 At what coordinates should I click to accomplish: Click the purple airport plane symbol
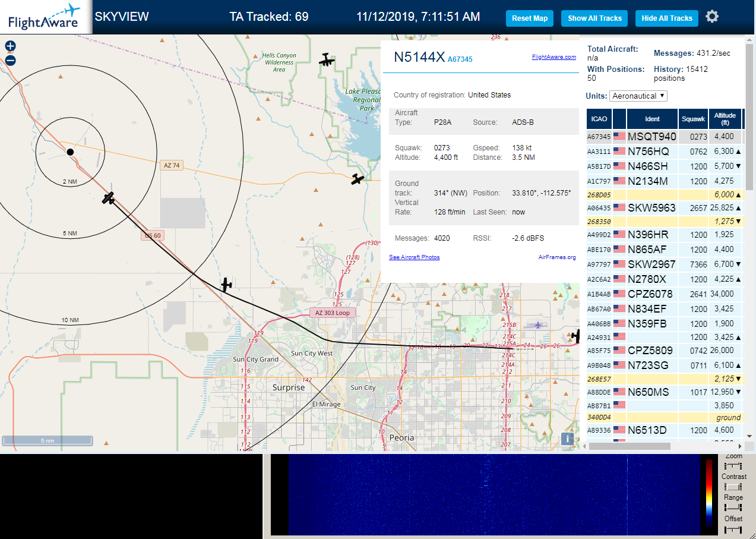[x=538, y=325]
